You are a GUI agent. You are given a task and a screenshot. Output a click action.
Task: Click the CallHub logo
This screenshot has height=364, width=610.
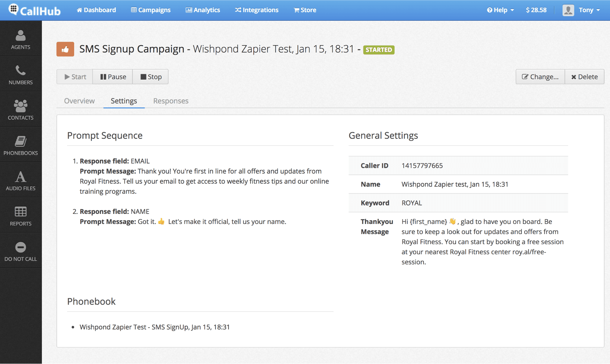click(34, 10)
